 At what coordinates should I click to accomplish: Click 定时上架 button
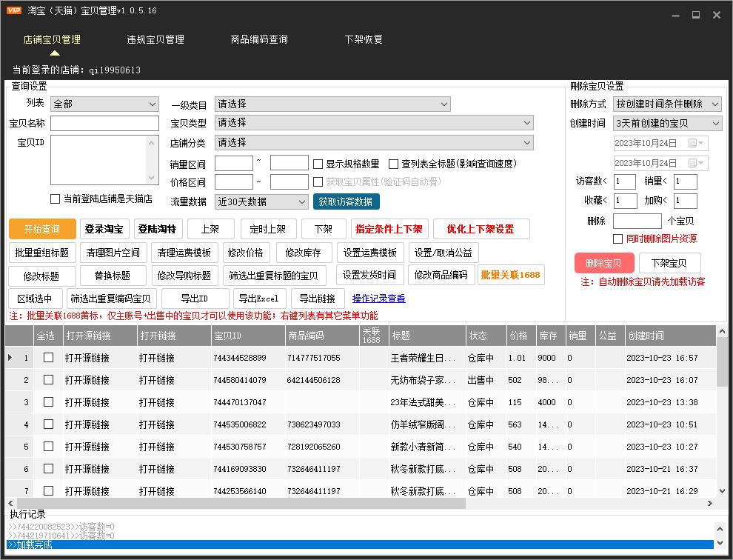coord(268,229)
